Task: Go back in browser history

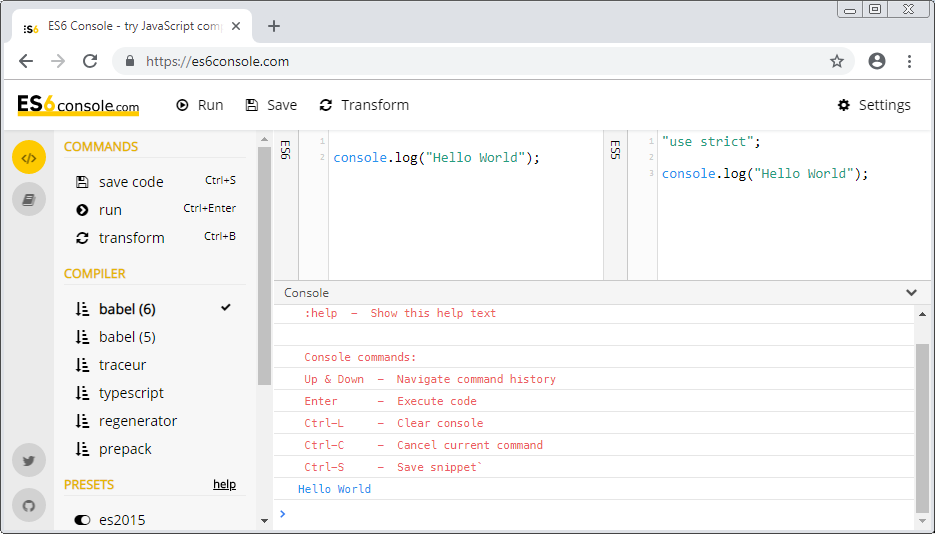Action: [26, 61]
